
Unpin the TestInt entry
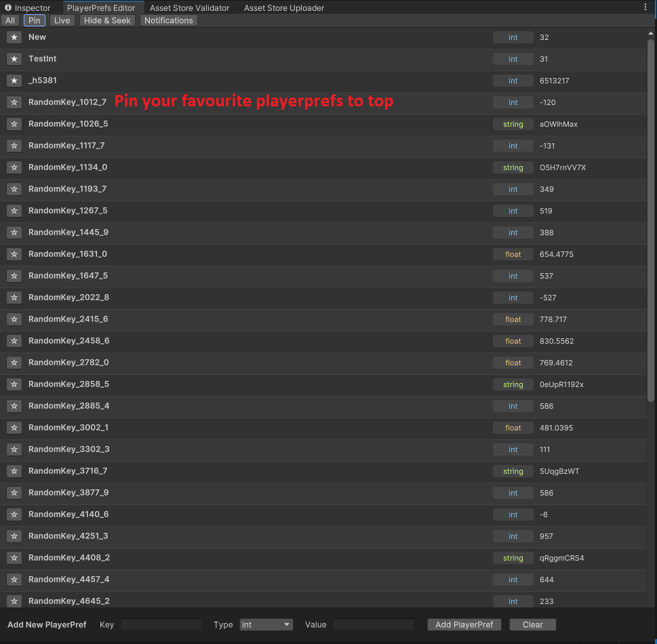[x=14, y=59]
